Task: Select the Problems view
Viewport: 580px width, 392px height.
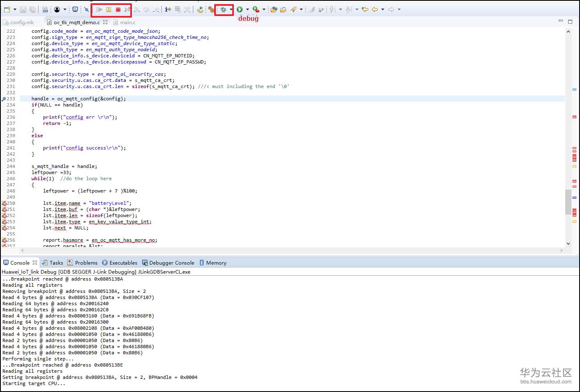Action: pos(86,263)
